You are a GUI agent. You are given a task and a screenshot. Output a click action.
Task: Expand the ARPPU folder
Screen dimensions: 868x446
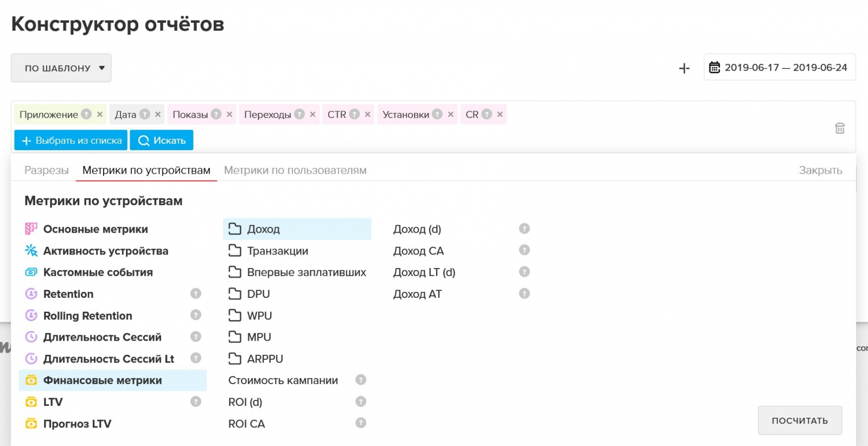265,359
